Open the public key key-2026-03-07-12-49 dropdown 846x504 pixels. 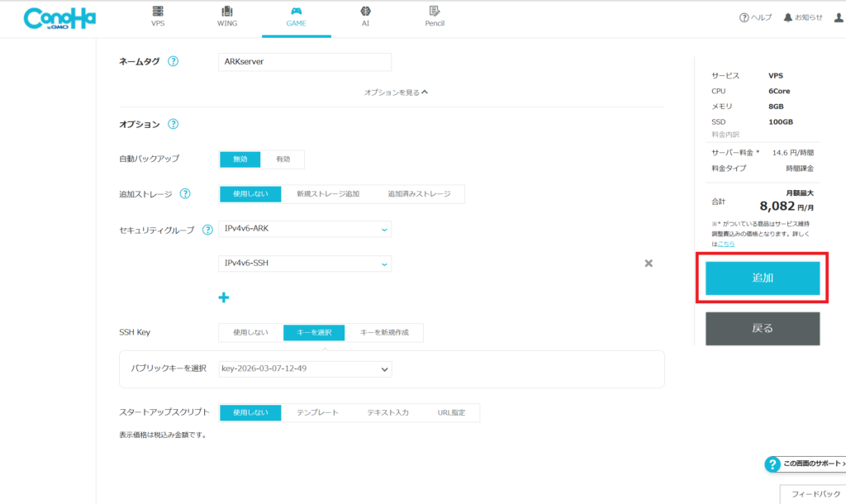click(x=306, y=368)
